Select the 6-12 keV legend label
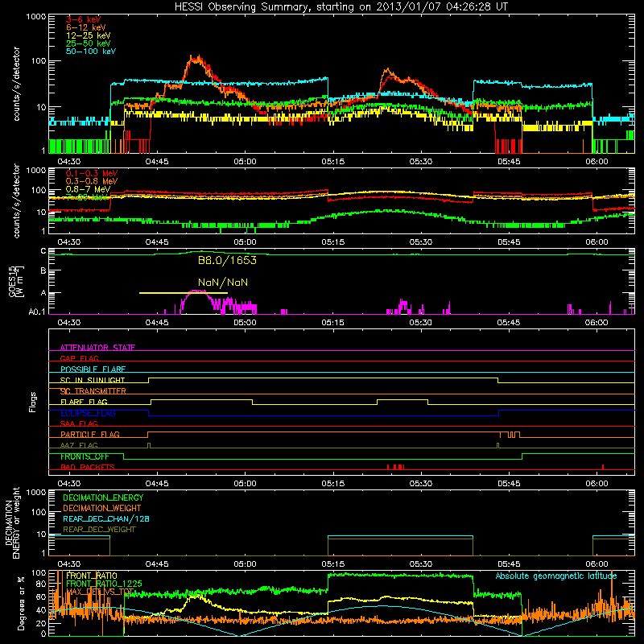The width and height of the screenshot is (644, 644). click(x=85, y=27)
